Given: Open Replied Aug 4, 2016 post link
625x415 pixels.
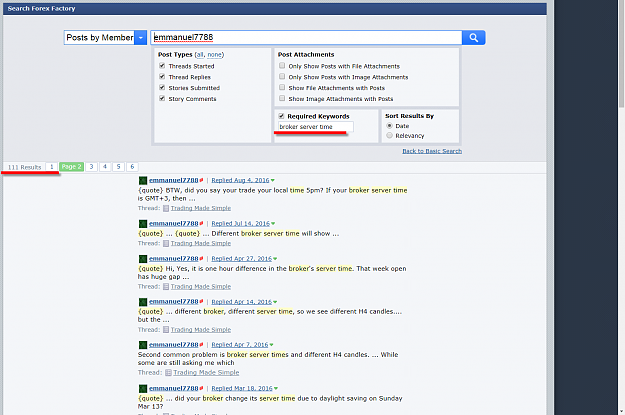Looking at the screenshot, I should (240, 180).
